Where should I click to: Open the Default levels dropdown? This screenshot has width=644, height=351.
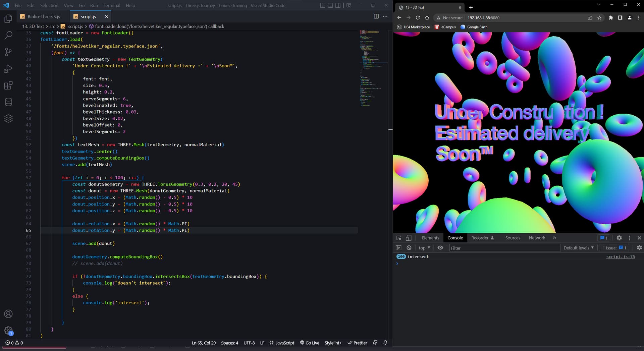coord(578,248)
